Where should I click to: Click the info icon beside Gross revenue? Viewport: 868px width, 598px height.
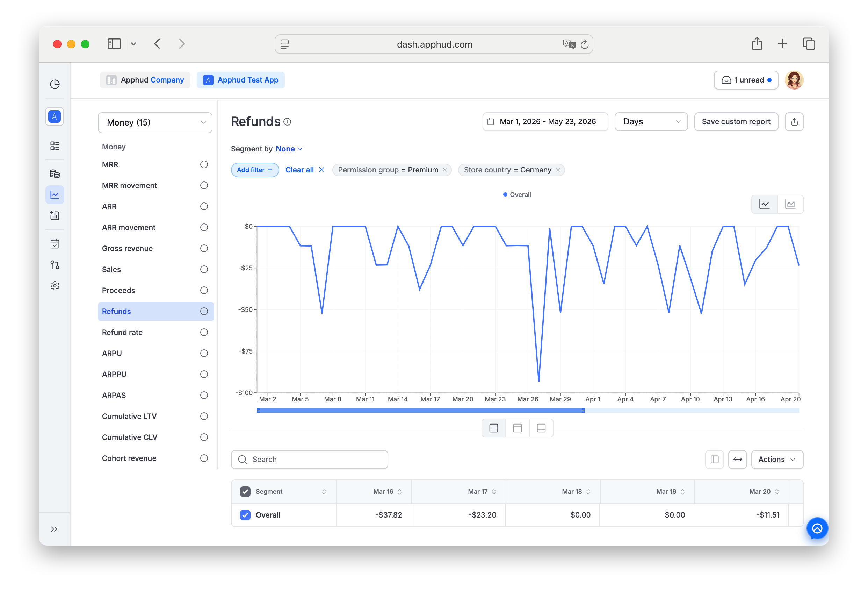(204, 248)
